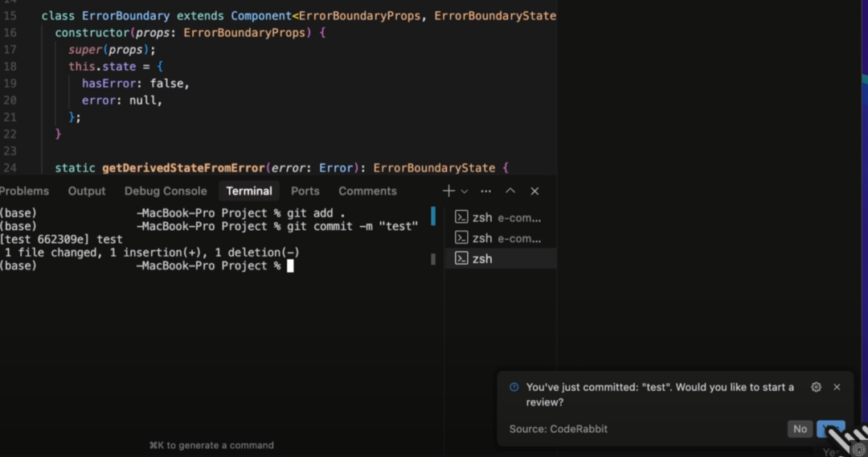Maximize the panel with the up chevron
868x457 pixels.
[510, 191]
